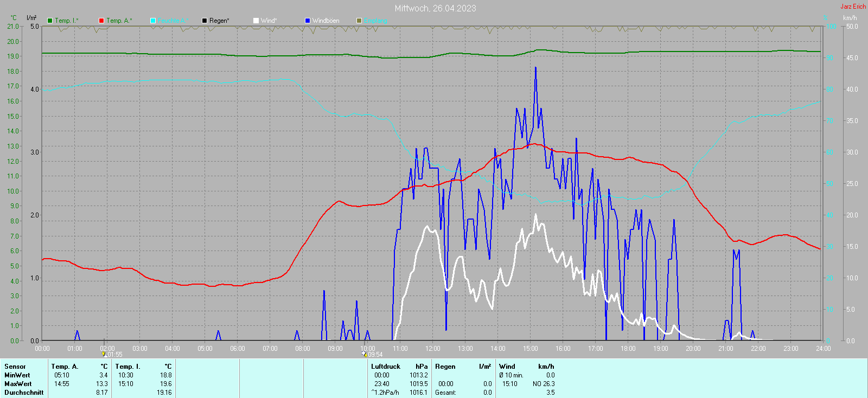Click the 'Jarz Erich' credit text
Screen dimensions: 868x398
coord(853,7)
